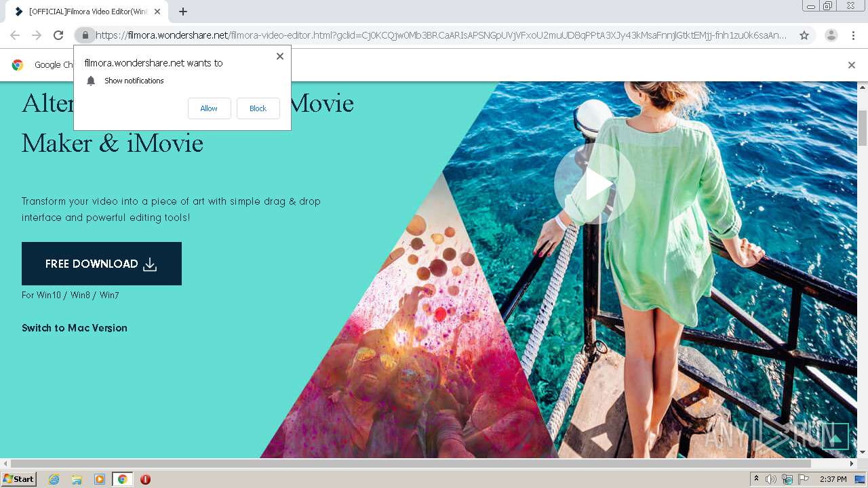Click the address bar URL

pyautogui.click(x=441, y=35)
